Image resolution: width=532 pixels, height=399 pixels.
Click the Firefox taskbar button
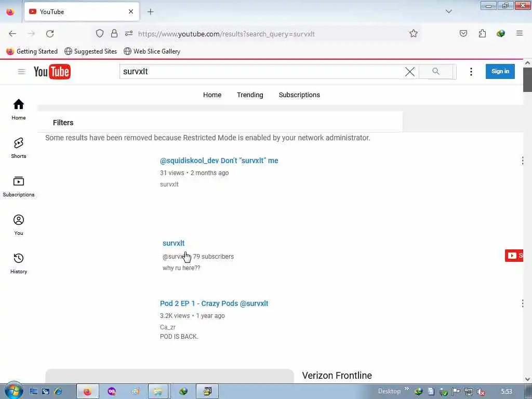pos(87,392)
